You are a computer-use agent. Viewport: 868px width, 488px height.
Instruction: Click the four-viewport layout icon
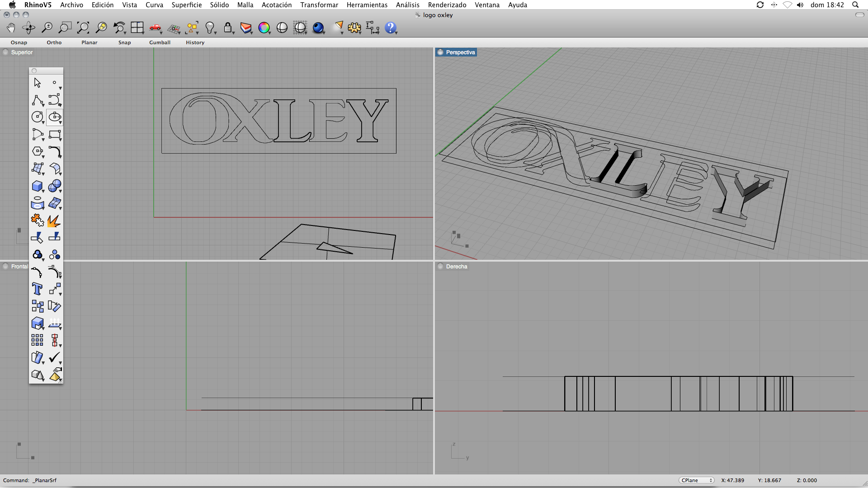(x=137, y=28)
